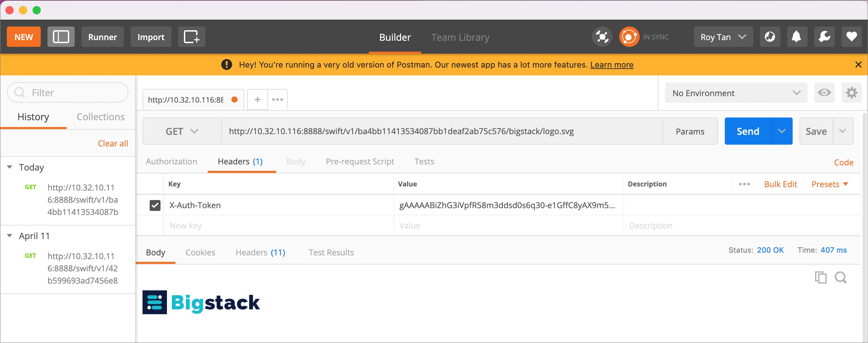Screen dimensions: 868x343
Task: Open header columns ellipsis menu
Action: (744, 184)
